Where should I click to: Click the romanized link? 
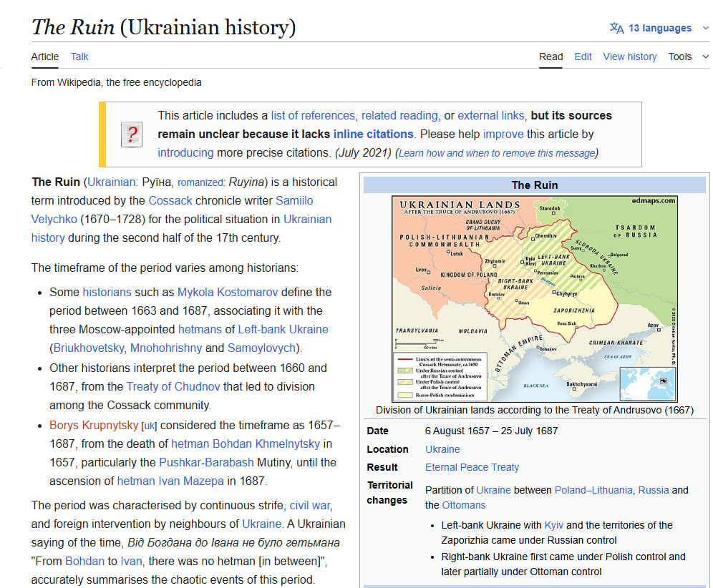click(200, 182)
